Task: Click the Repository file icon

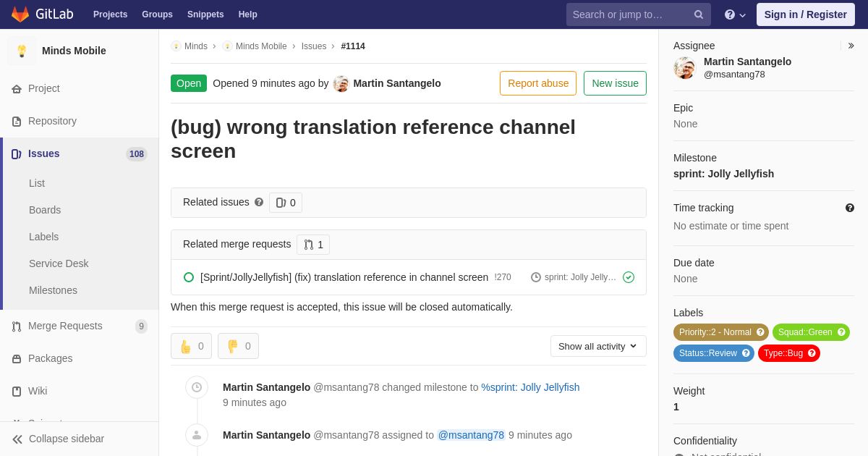Action: (17, 122)
